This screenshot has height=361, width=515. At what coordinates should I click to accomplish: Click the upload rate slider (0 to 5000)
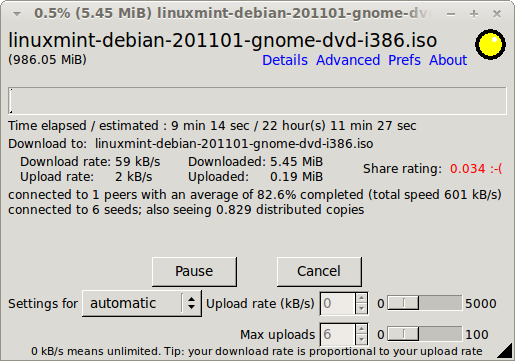pos(425,303)
